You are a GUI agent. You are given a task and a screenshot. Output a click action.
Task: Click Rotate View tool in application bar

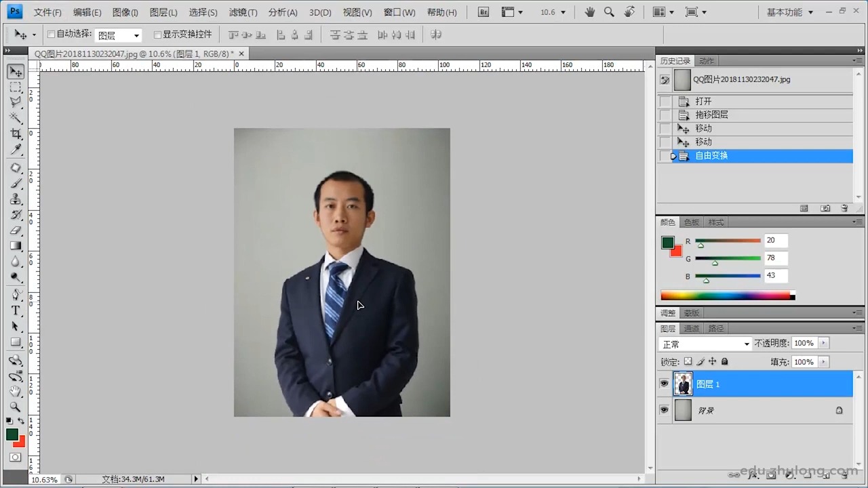(x=630, y=12)
